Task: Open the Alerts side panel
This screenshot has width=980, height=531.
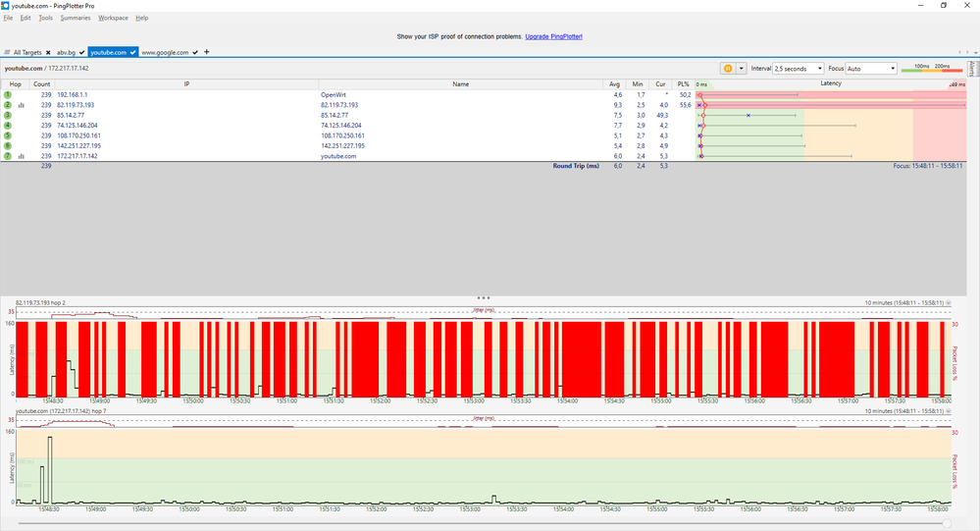Action: pos(972,69)
